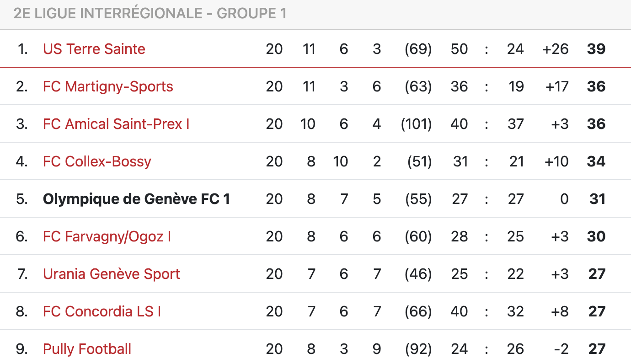Select the FC Collex-Bossy link
Image resolution: width=631 pixels, height=364 pixels.
pyautogui.click(x=97, y=161)
